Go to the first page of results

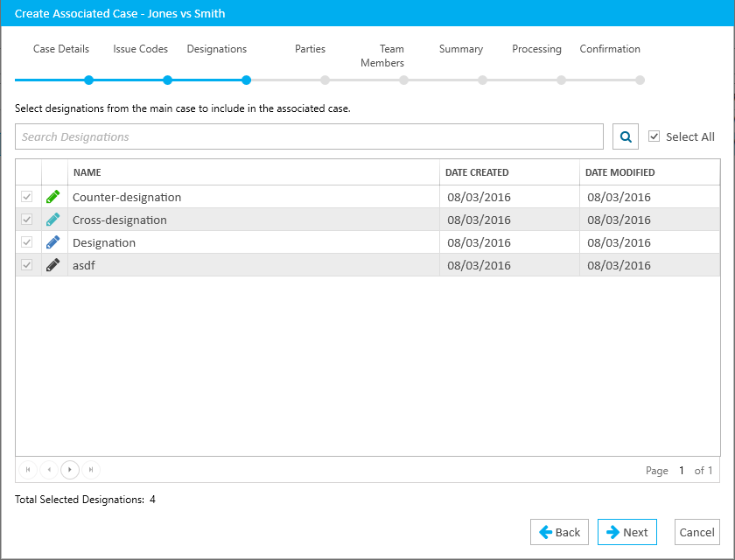(x=28, y=470)
